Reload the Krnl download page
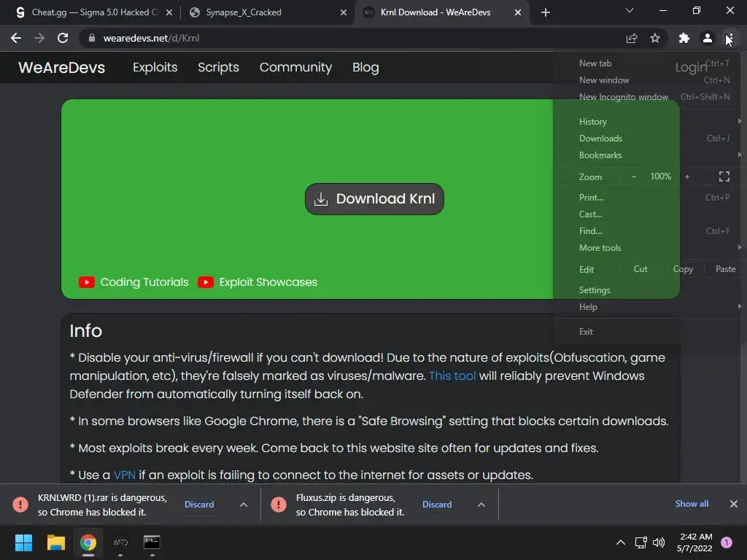 63,38
